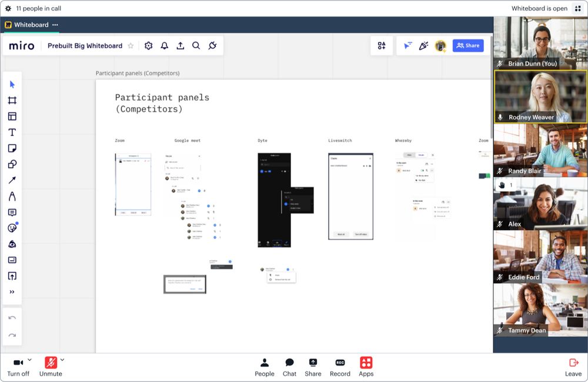The width and height of the screenshot is (588, 382).
Task: Open the Text tool in the Miro toolbar
Action: pos(12,132)
